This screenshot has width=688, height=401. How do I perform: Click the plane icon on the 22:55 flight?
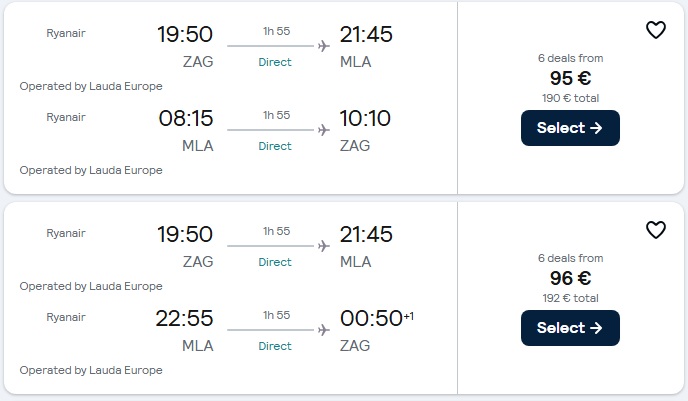[323, 330]
